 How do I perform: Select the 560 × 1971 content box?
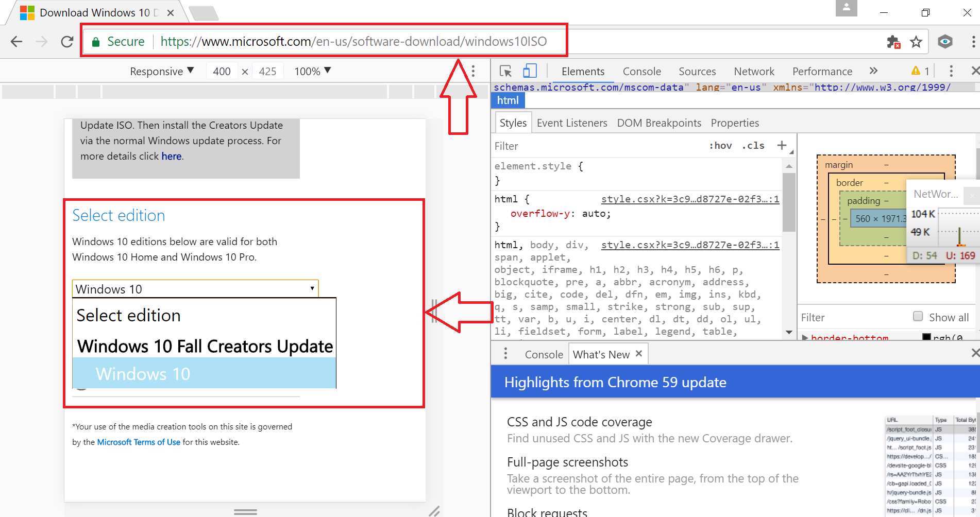point(878,218)
